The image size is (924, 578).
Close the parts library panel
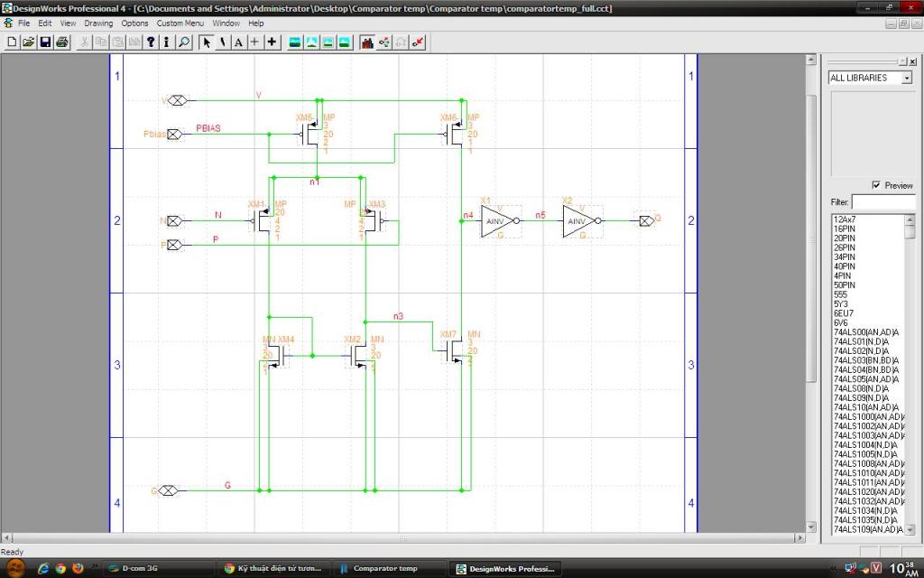(x=912, y=61)
